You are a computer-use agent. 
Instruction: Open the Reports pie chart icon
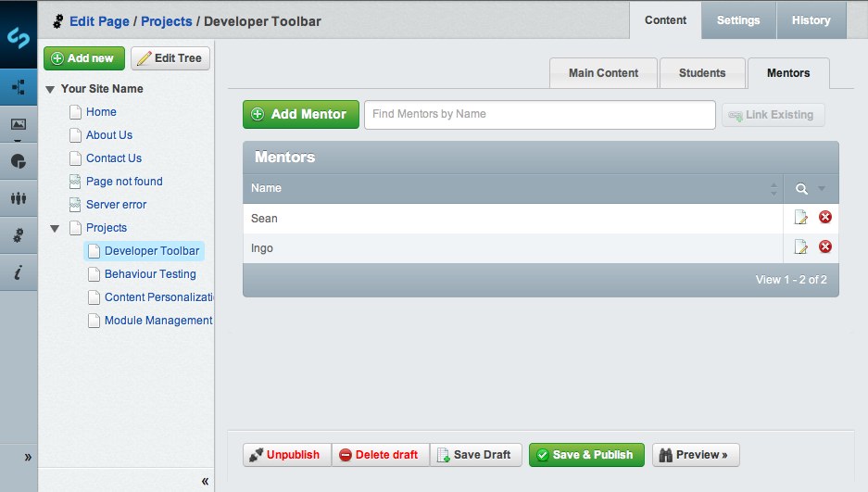click(19, 160)
